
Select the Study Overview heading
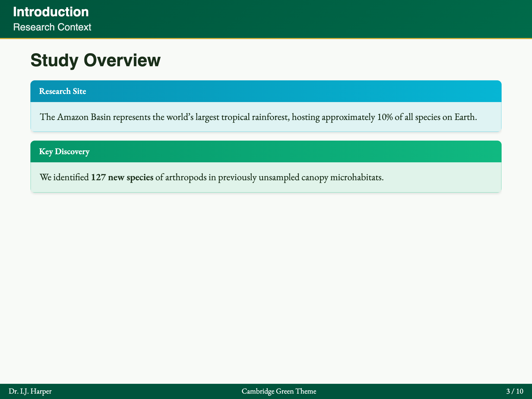click(95, 60)
